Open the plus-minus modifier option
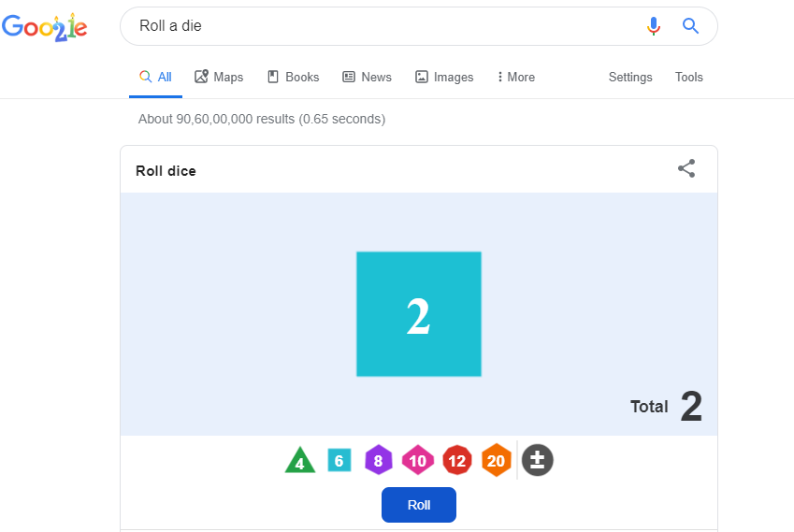This screenshot has height=532, width=794. 537,460
